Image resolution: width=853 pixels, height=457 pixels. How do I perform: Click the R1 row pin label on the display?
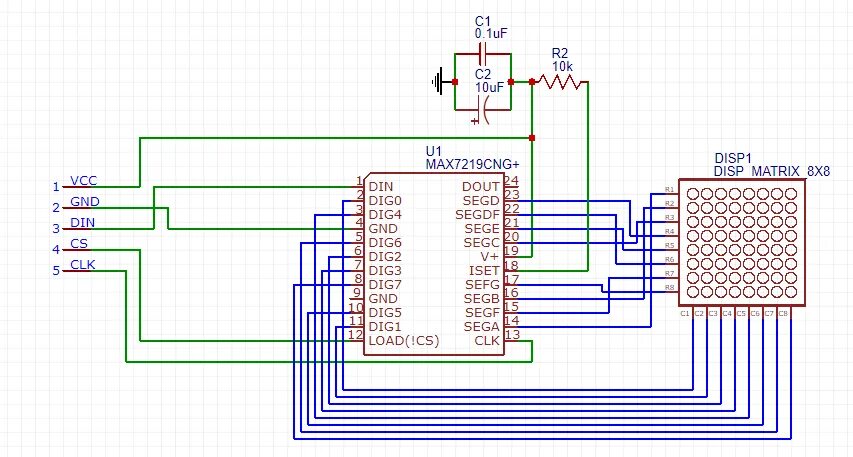pos(669,189)
